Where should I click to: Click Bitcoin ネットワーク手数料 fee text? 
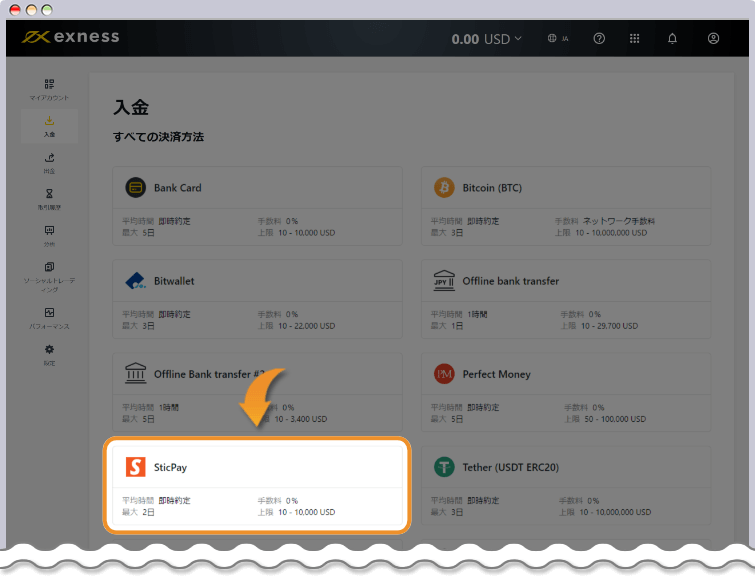(619, 221)
